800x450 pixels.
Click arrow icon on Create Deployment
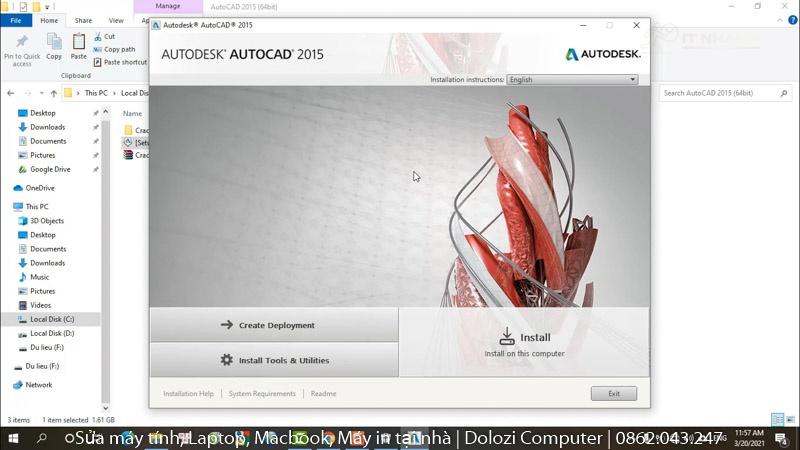tap(227, 324)
